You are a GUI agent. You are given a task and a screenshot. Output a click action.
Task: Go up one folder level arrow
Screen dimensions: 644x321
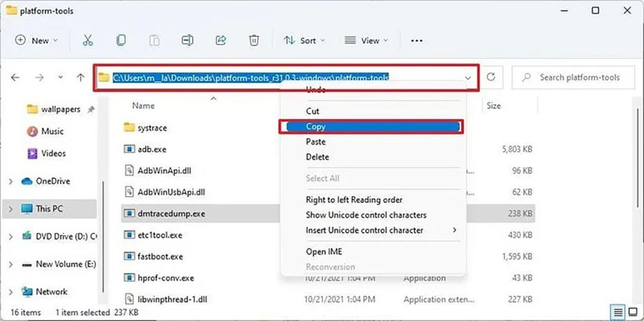80,77
